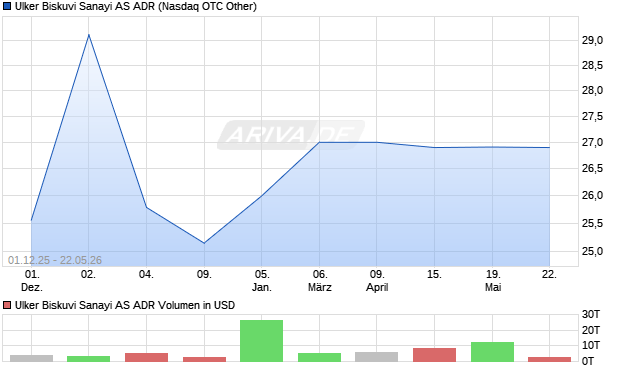This screenshot has width=620, height=371.
Task: Click the price low point above 09.
Action: (x=204, y=243)
